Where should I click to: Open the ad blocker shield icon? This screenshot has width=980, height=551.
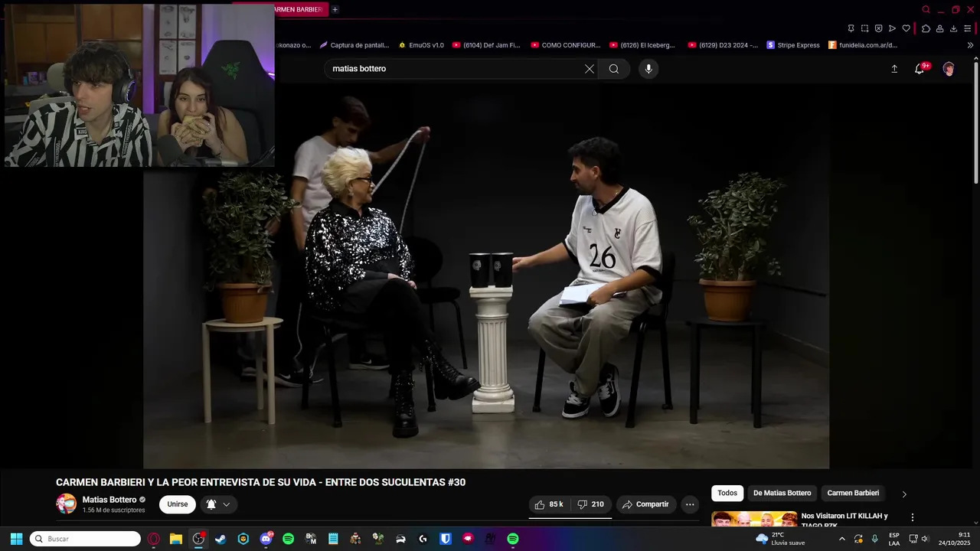878,28
